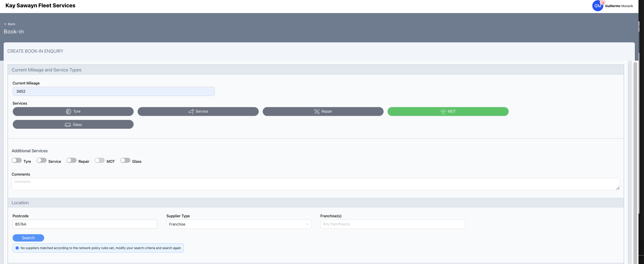Click the MOT triangle icon
Image resolution: width=644 pixels, height=264 pixels.
pos(443,111)
